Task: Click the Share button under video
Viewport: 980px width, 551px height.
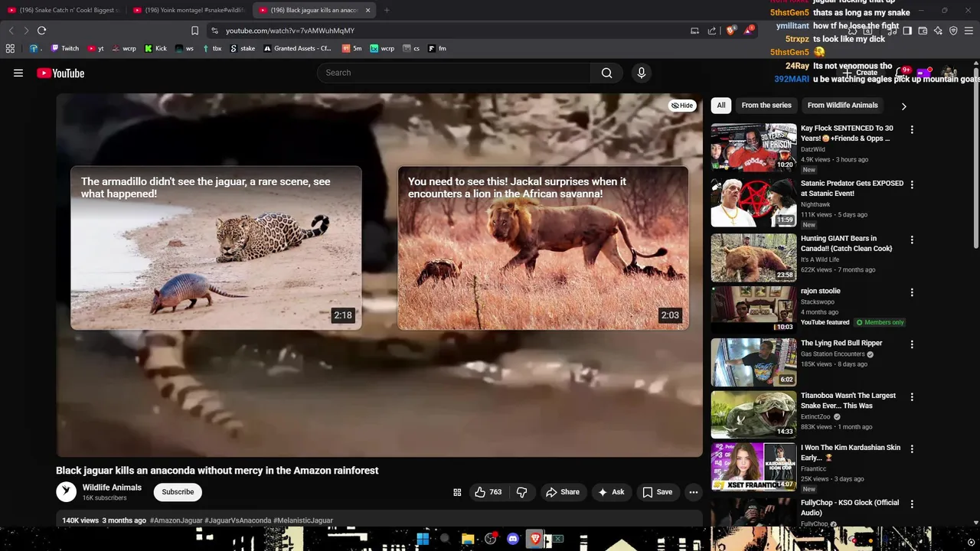Action: click(x=563, y=492)
